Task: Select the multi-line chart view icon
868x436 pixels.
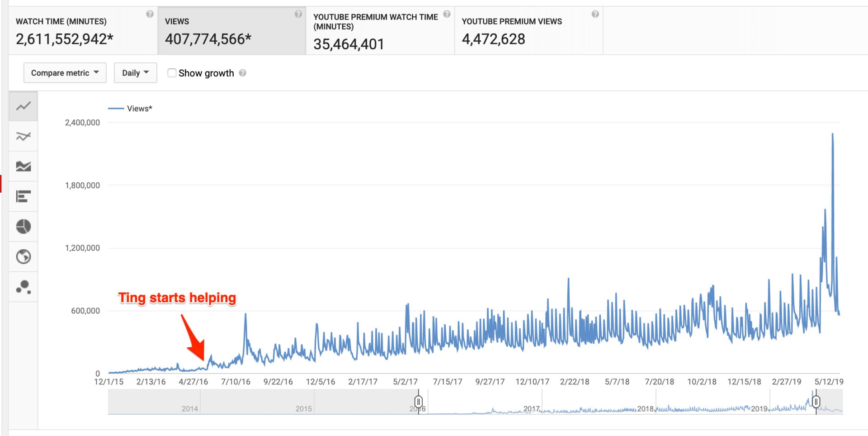Action: pyautogui.click(x=23, y=136)
